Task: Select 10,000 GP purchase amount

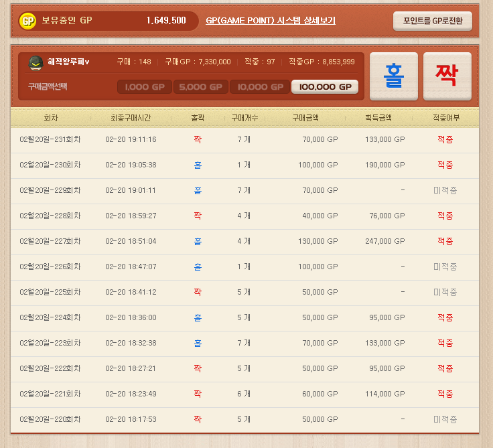Action: click(260, 87)
